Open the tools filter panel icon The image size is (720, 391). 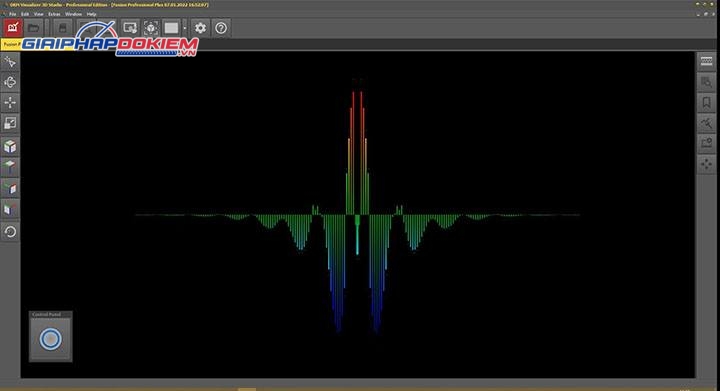(706, 123)
